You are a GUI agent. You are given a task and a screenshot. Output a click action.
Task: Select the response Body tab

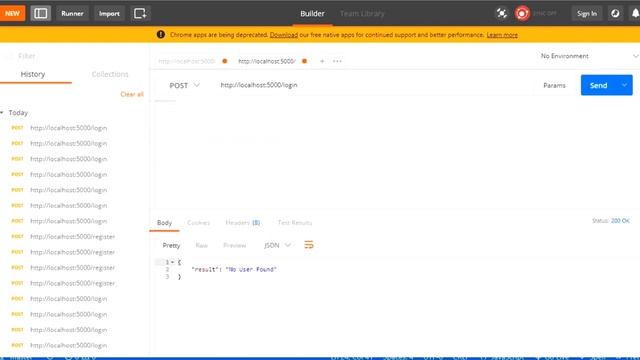pos(164,223)
